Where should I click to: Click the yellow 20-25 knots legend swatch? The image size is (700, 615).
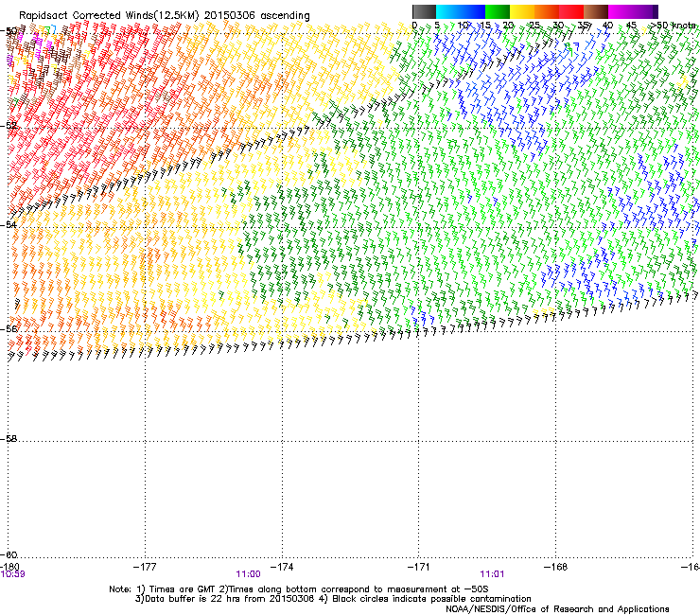(x=522, y=11)
